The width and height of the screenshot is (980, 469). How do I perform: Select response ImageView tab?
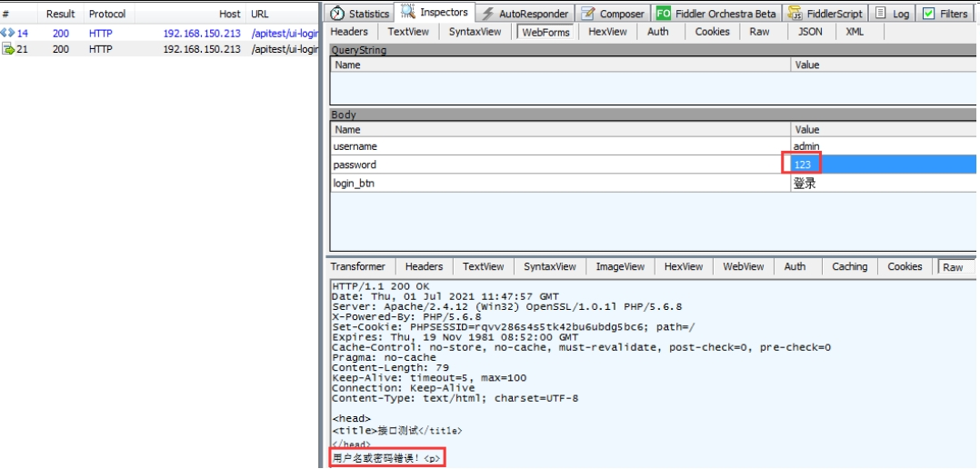620,266
